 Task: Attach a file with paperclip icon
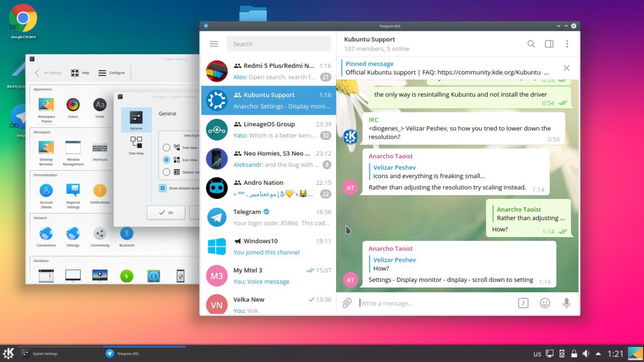point(347,303)
